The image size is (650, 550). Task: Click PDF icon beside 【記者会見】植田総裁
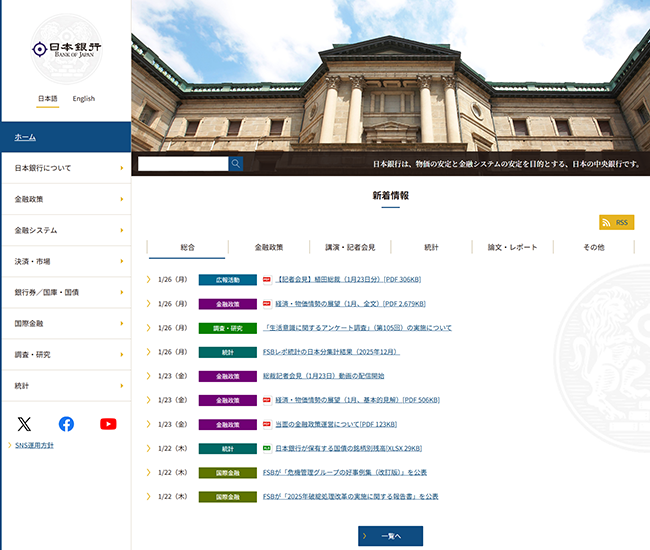tap(267, 280)
